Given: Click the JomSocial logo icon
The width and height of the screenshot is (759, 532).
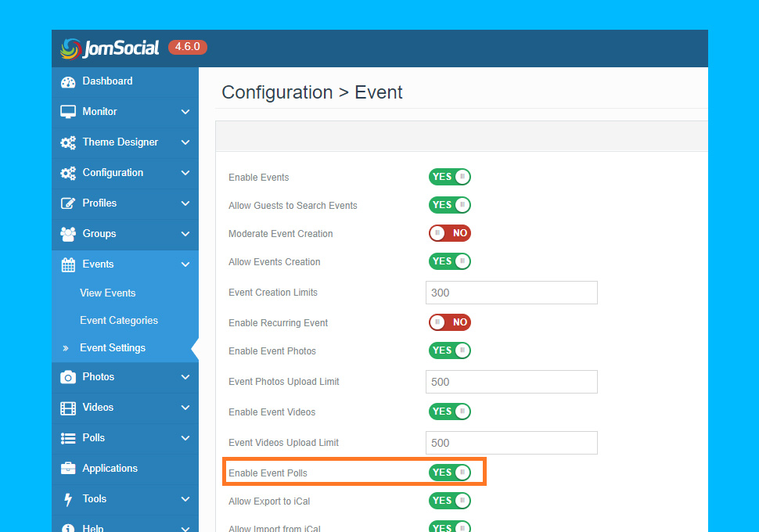Looking at the screenshot, I should (x=70, y=49).
